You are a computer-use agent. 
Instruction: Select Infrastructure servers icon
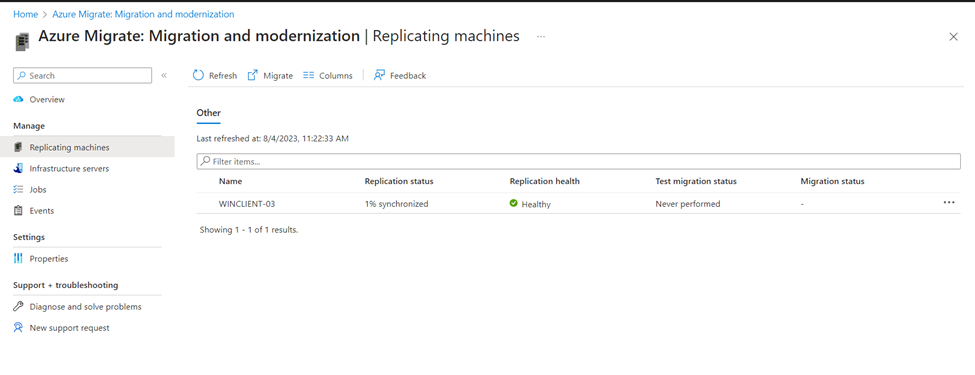(x=18, y=169)
